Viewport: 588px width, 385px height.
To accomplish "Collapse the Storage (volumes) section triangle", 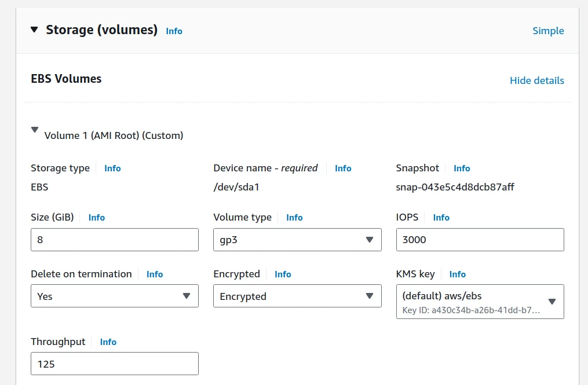I will (34, 30).
